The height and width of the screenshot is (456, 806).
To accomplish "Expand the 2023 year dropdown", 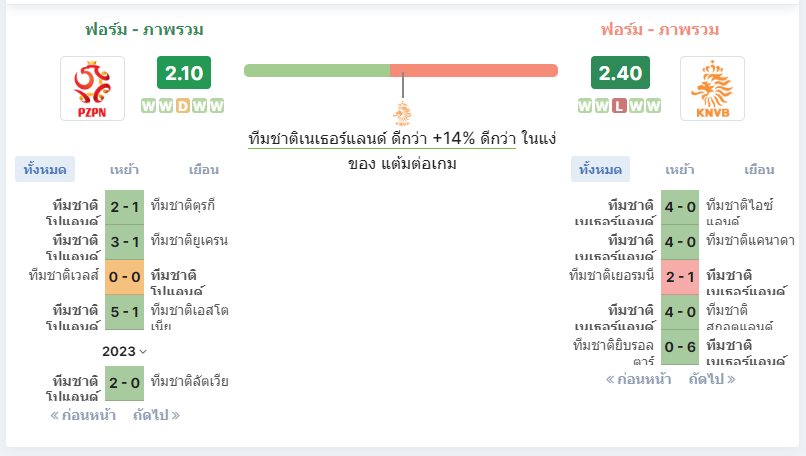I will point(124,352).
